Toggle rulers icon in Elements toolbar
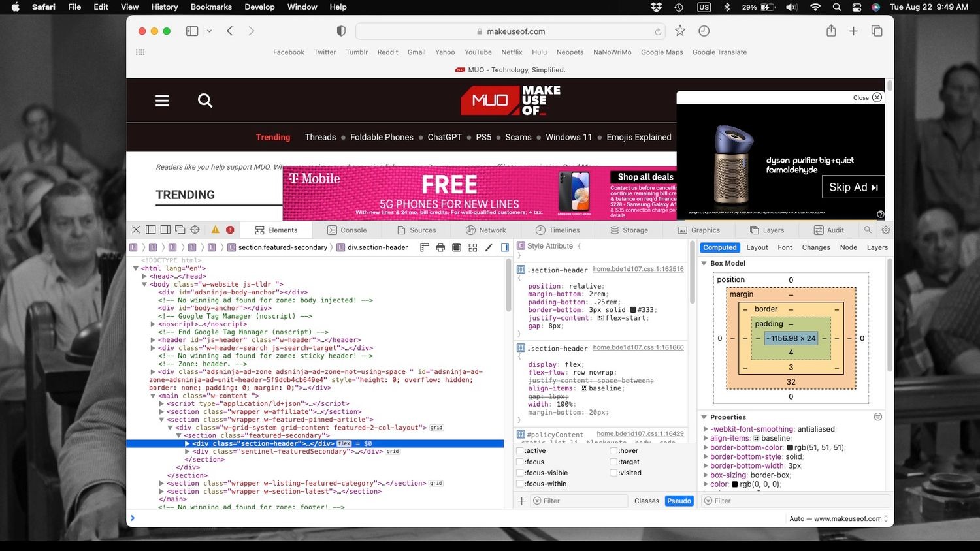Viewport: 980px width, 551px height. point(425,247)
